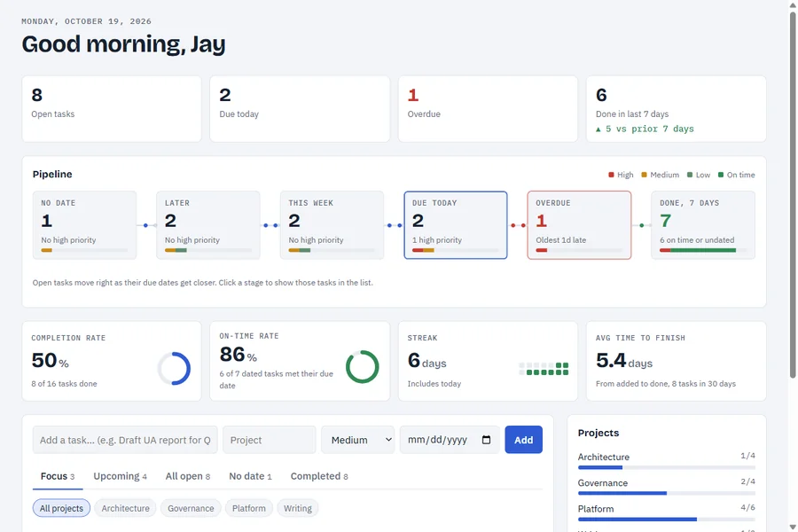Select the Done, 7 Days pipeline stage
This screenshot has height=532, width=798.
(703, 225)
